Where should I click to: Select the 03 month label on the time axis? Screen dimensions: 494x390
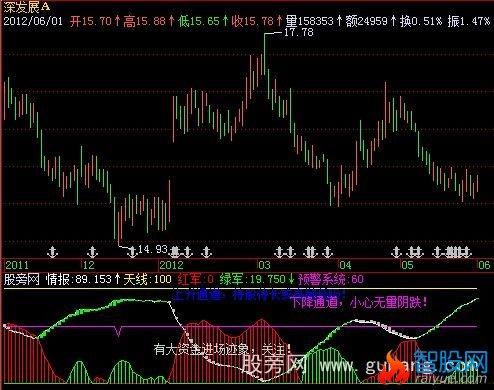pyautogui.click(x=265, y=265)
